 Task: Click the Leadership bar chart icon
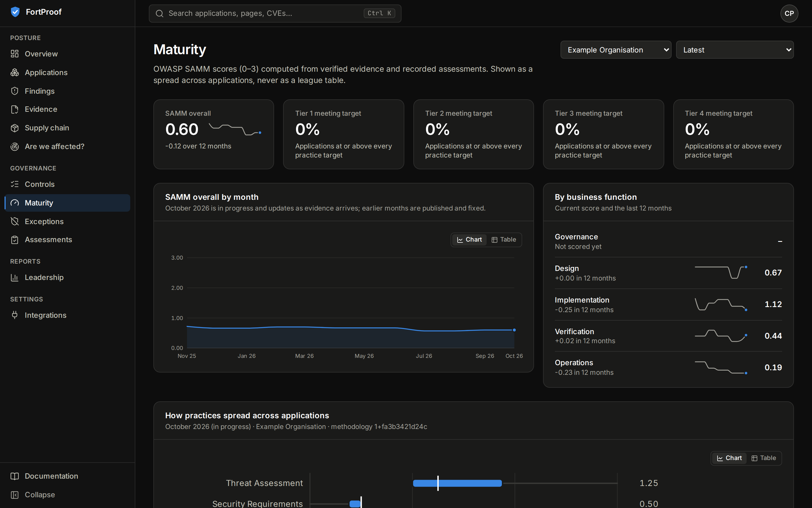point(14,277)
